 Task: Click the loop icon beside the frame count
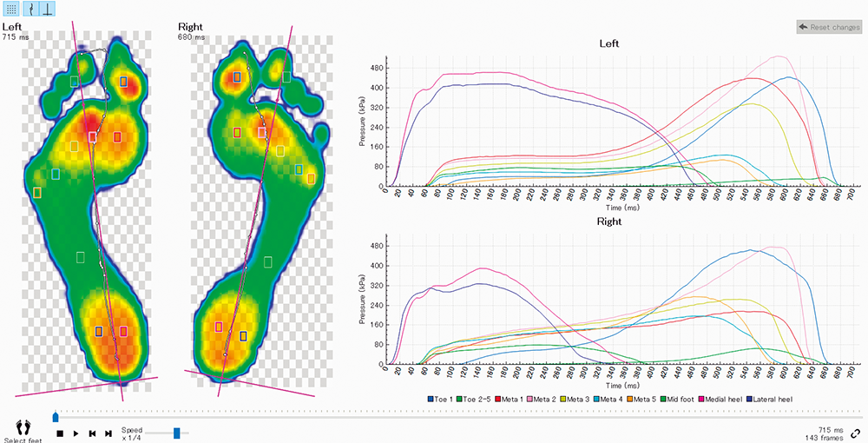(x=856, y=433)
